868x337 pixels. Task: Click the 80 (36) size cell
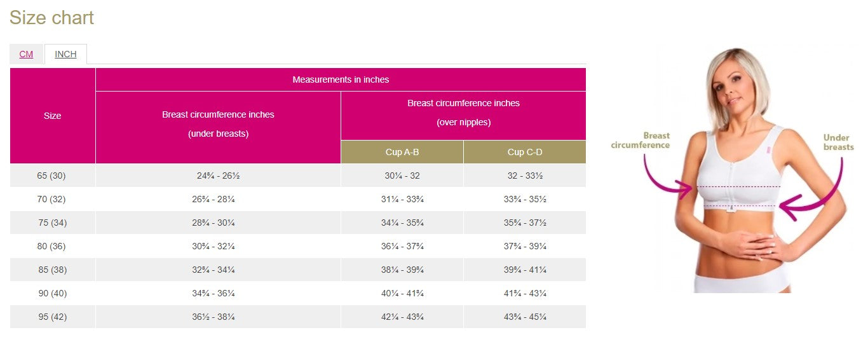(52, 246)
